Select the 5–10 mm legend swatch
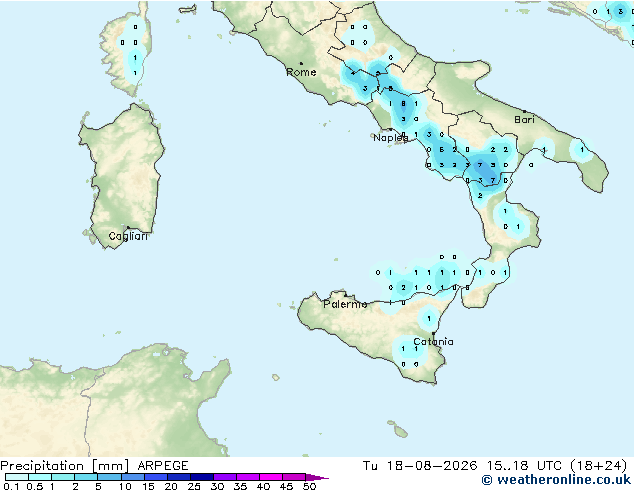634x490 pixels. point(109,477)
